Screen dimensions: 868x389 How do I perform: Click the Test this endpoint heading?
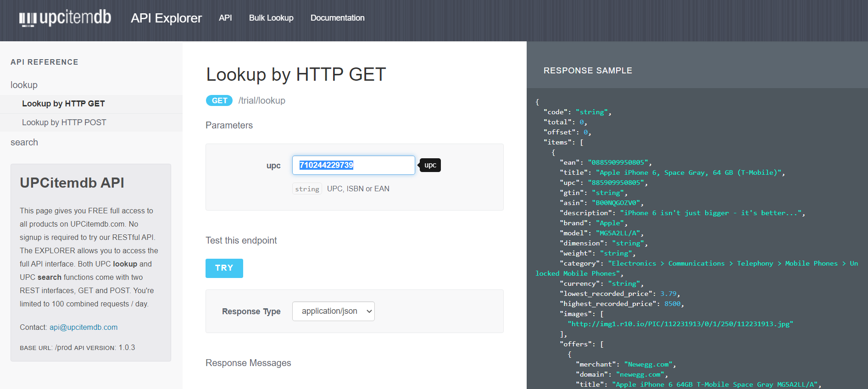click(241, 240)
